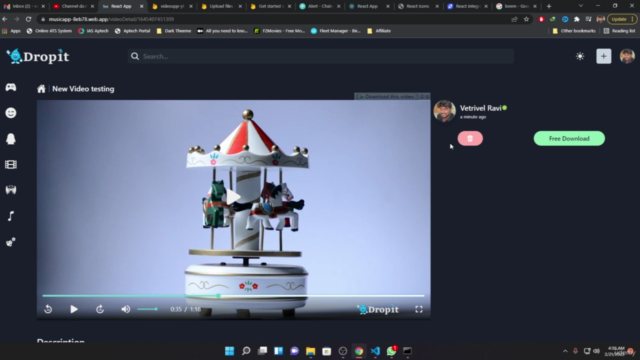Open the funny smiley category in sidebar
The width and height of the screenshot is (640, 360).
click(x=11, y=113)
